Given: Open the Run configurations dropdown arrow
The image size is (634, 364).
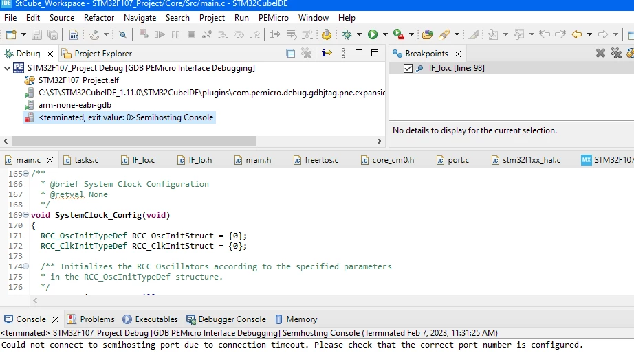Looking at the screenshot, I should 385,35.
